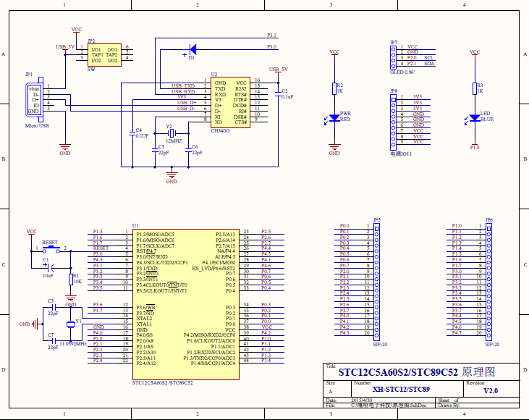Screen dimensions: 529x420
Task: Select the JP2 SW switch block
Action: click(105, 55)
